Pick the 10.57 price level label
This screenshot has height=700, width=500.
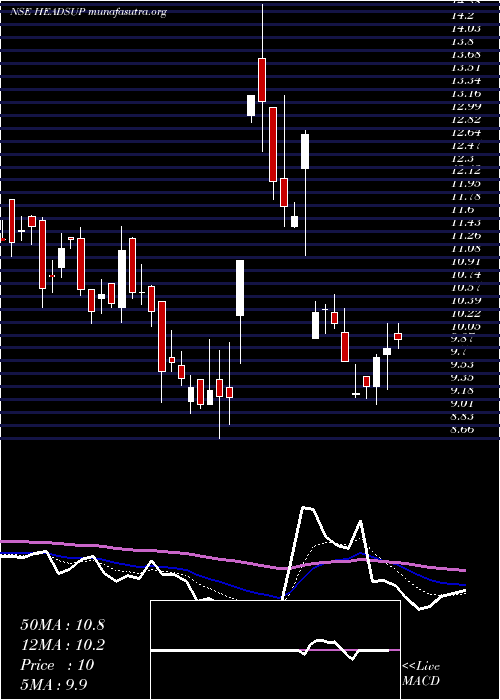tap(466, 287)
